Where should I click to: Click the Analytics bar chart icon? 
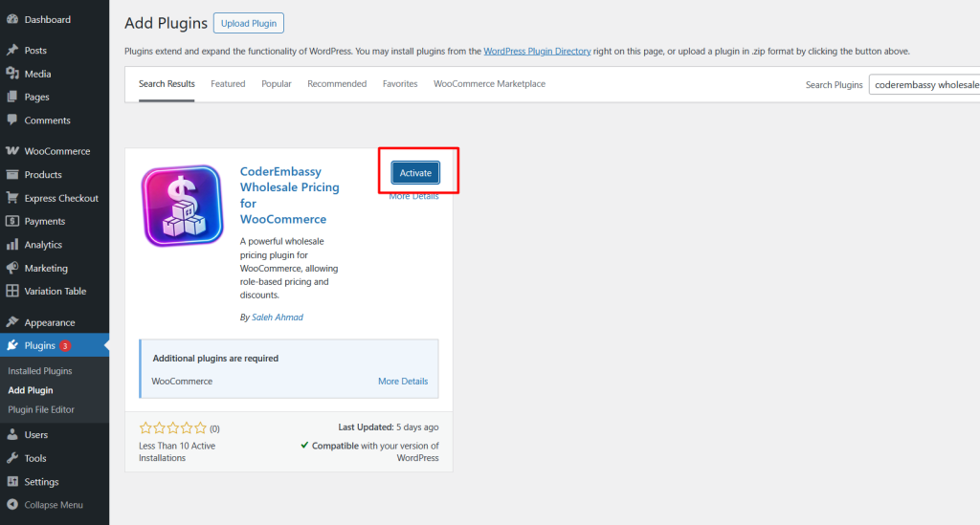pyautogui.click(x=11, y=245)
